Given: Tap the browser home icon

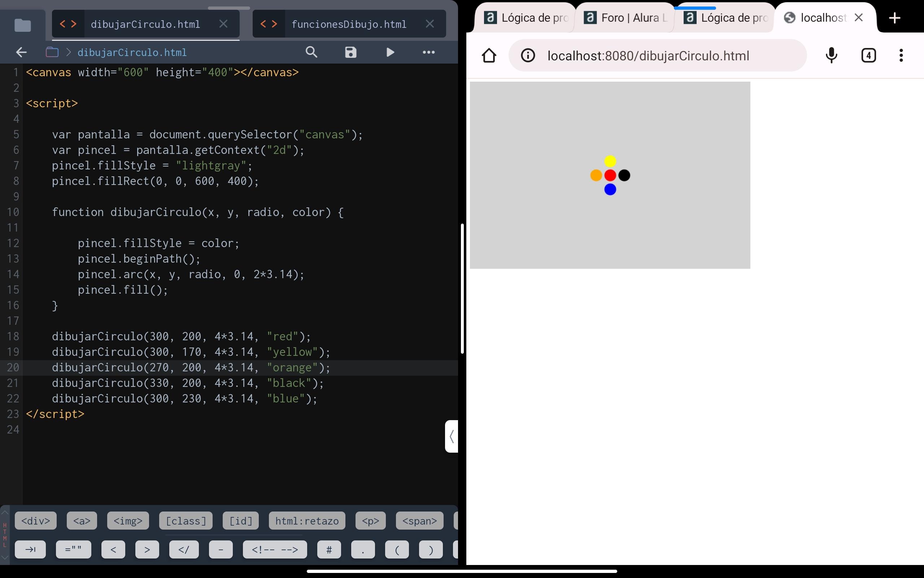Looking at the screenshot, I should click(489, 56).
